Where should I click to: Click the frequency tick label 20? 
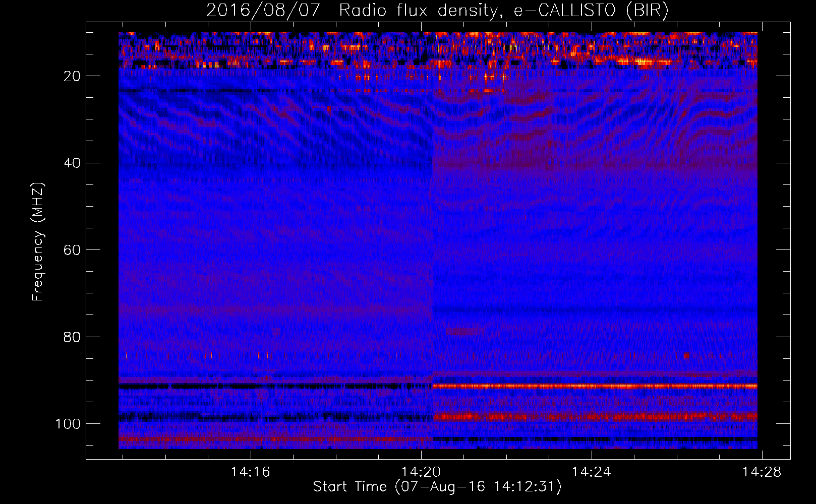pos(73,76)
